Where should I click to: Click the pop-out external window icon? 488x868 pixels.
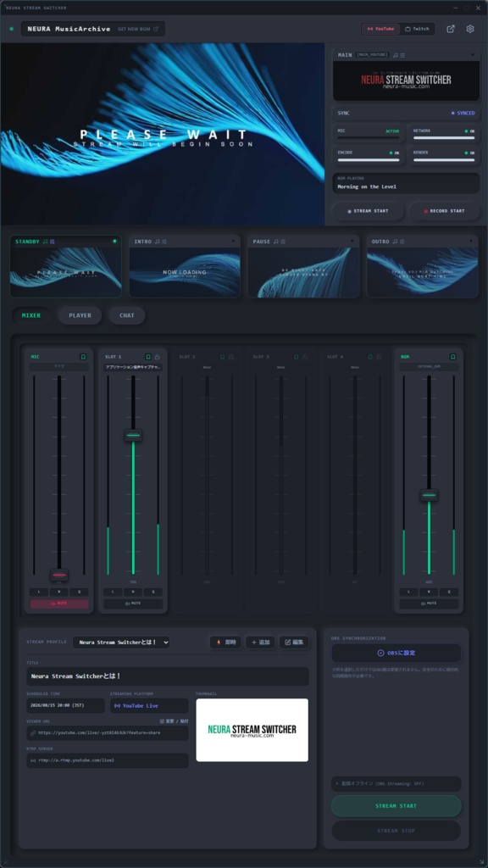(x=451, y=29)
